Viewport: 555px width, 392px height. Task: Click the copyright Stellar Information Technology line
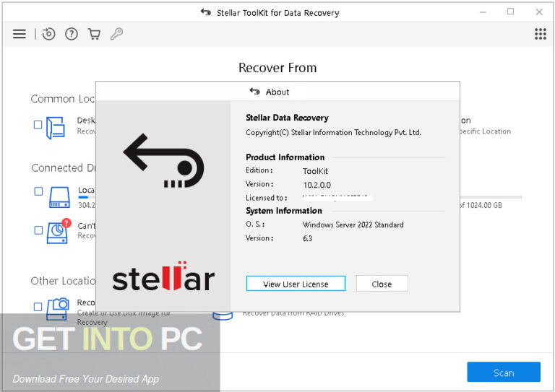point(333,133)
